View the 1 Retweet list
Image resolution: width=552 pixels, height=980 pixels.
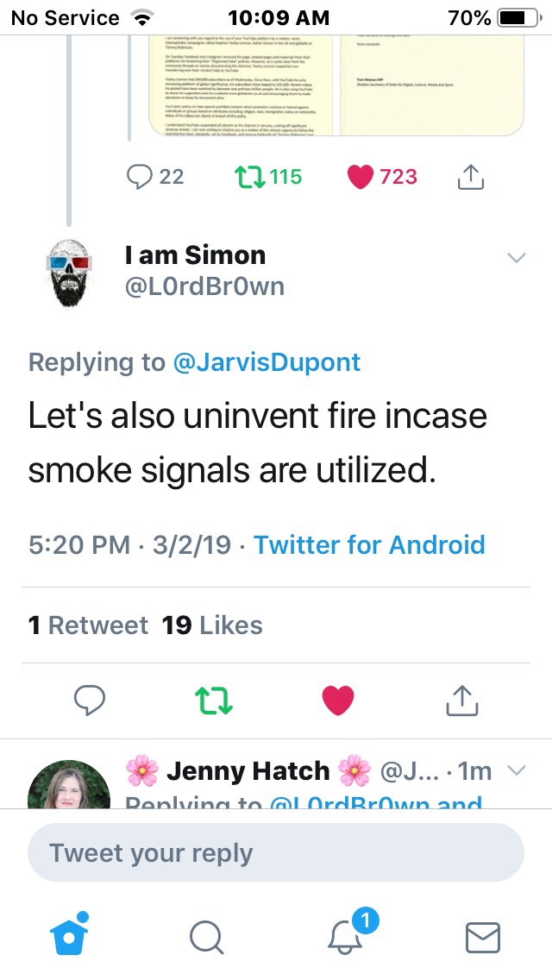pyautogui.click(x=88, y=625)
